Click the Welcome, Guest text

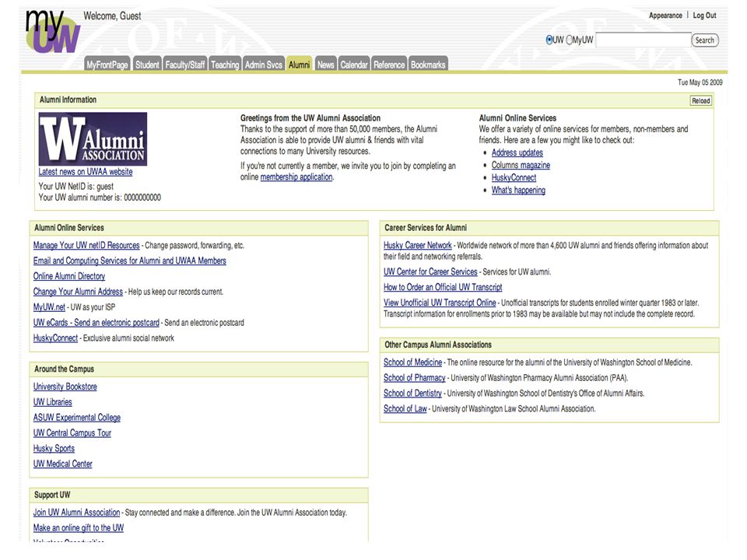tap(112, 16)
